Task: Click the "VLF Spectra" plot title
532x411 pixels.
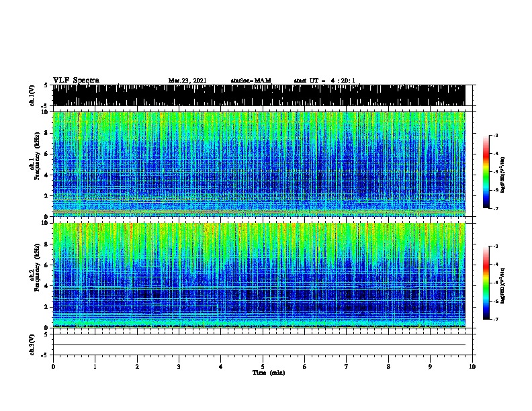Action: [x=76, y=81]
